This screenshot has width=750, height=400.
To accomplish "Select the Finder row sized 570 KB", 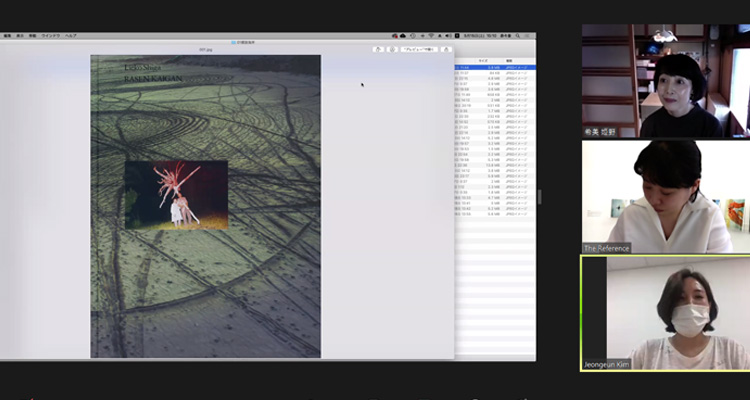I will [495, 122].
